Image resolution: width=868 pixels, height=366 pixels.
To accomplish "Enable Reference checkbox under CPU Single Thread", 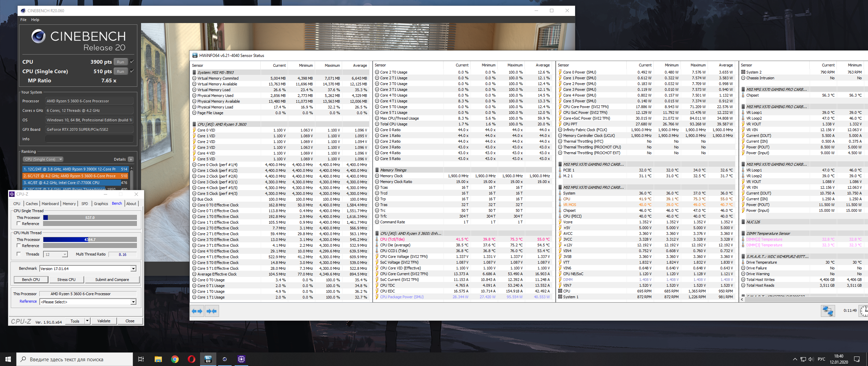I will click(19, 223).
